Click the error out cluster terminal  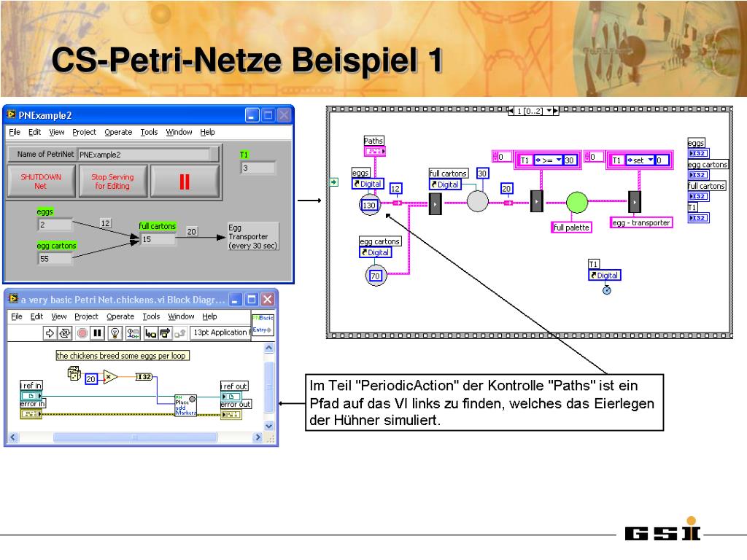(231, 414)
